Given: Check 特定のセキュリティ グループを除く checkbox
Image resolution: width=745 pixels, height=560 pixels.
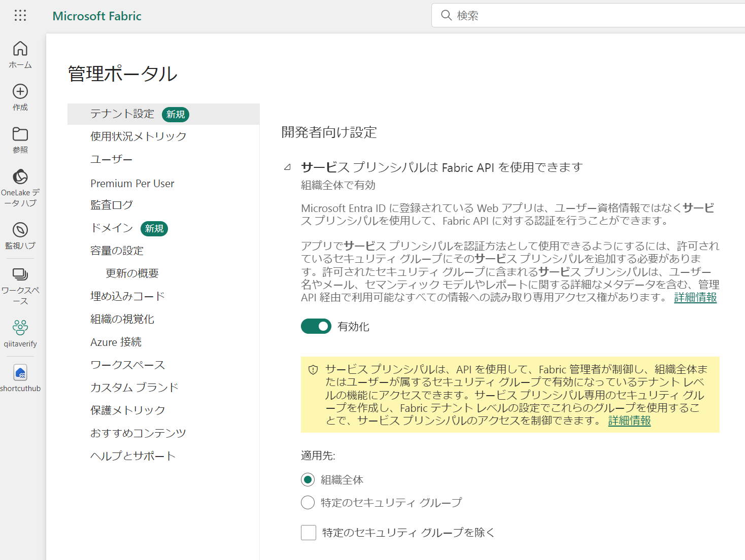Looking at the screenshot, I should pos(309,533).
